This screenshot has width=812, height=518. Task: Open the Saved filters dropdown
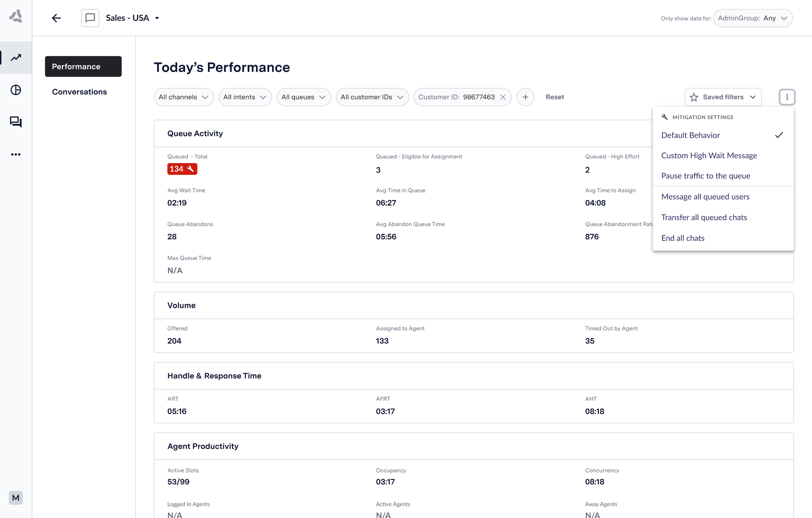(723, 97)
